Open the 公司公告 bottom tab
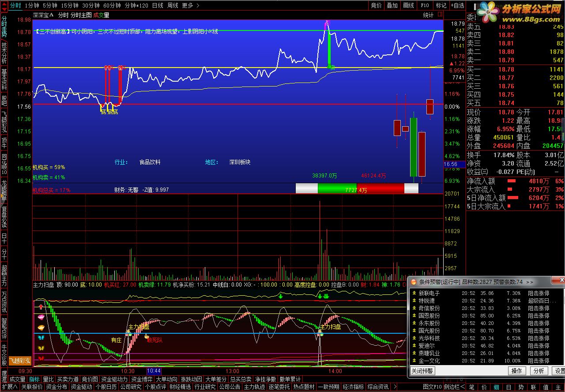 pyautogui.click(x=230, y=387)
